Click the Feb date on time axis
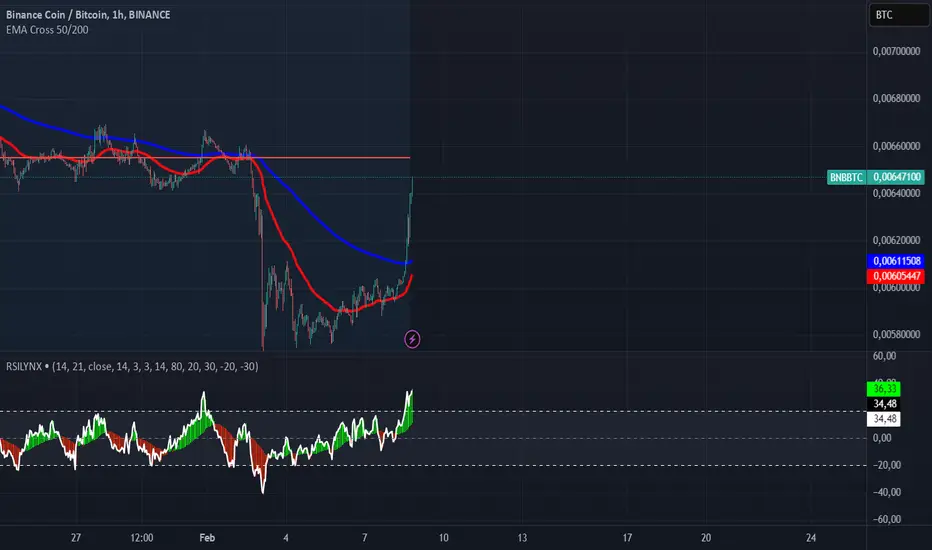This screenshot has width=932, height=550. pos(207,538)
